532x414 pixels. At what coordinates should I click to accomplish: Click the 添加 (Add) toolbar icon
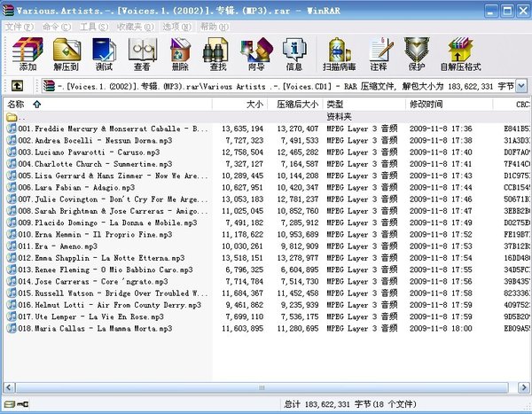coord(27,54)
